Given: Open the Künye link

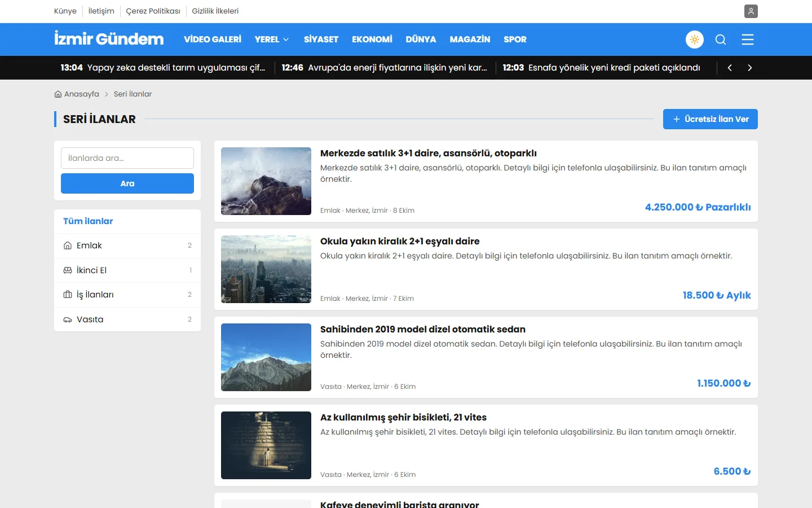Looking at the screenshot, I should (65, 11).
